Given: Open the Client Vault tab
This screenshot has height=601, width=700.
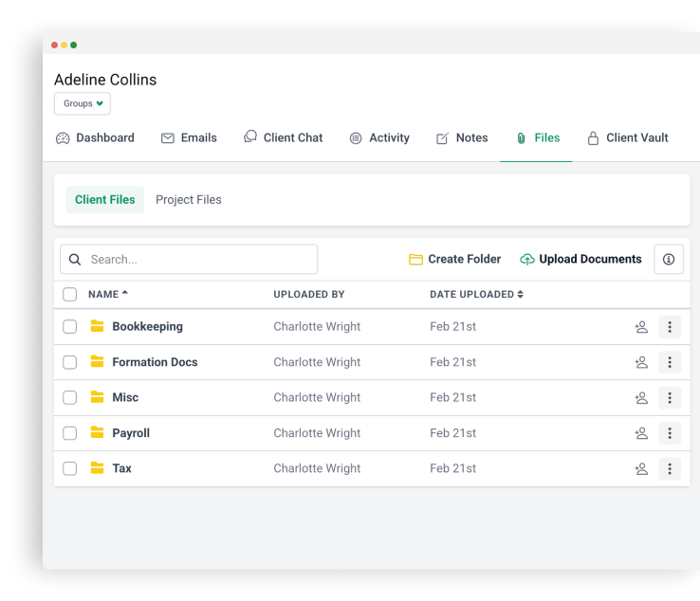Looking at the screenshot, I should point(628,137).
